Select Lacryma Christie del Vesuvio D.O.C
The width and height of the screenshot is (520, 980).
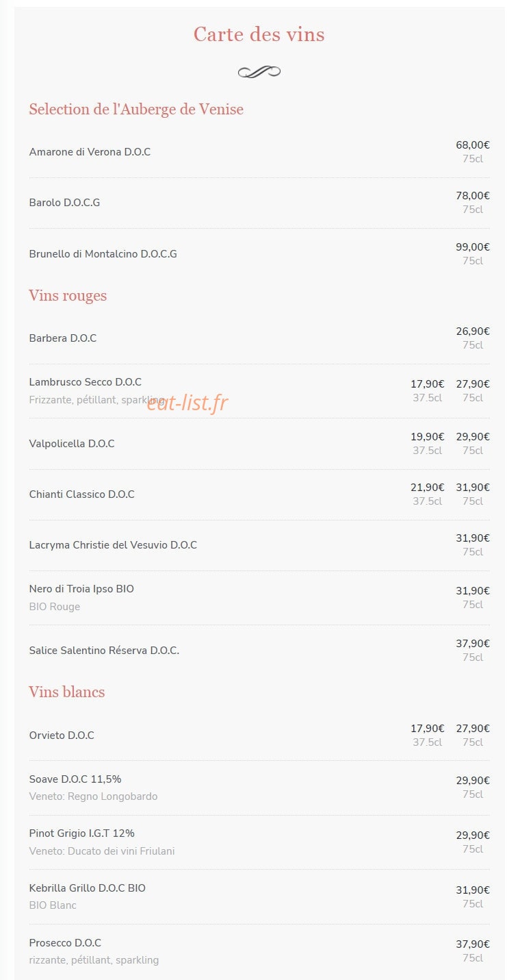pos(113,545)
